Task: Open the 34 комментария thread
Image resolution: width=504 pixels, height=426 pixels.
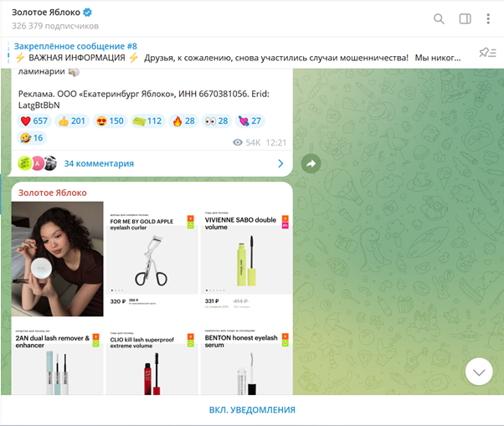Action: pyautogui.click(x=98, y=163)
